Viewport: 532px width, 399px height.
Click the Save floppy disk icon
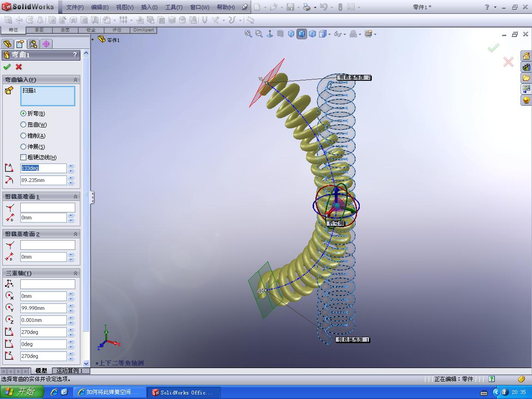(290, 7)
